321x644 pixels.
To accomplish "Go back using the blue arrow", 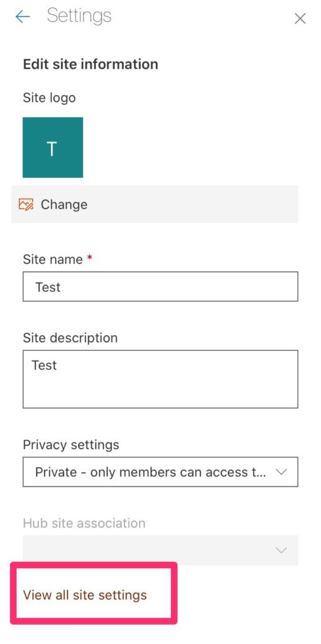I will (x=23, y=17).
